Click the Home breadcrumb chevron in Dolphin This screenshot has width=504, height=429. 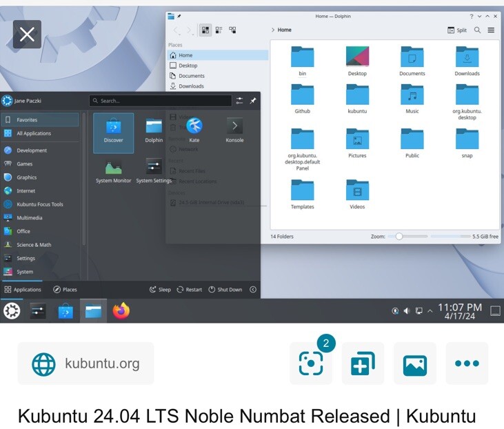click(273, 30)
